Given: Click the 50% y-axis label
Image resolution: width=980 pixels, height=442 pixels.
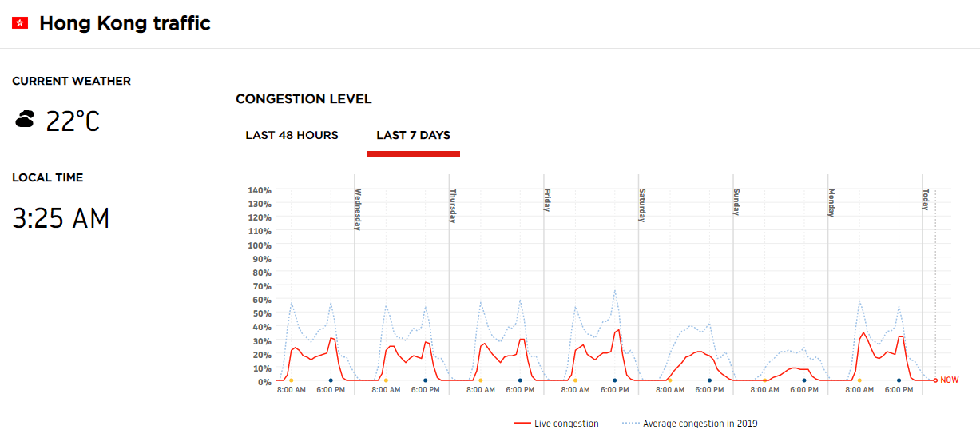Looking at the screenshot, I should 262,313.
